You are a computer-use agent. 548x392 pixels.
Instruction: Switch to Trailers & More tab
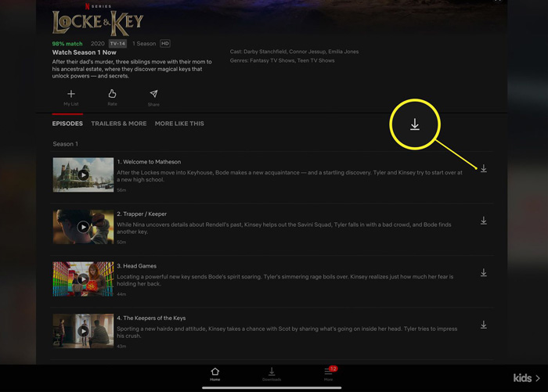pyautogui.click(x=119, y=124)
